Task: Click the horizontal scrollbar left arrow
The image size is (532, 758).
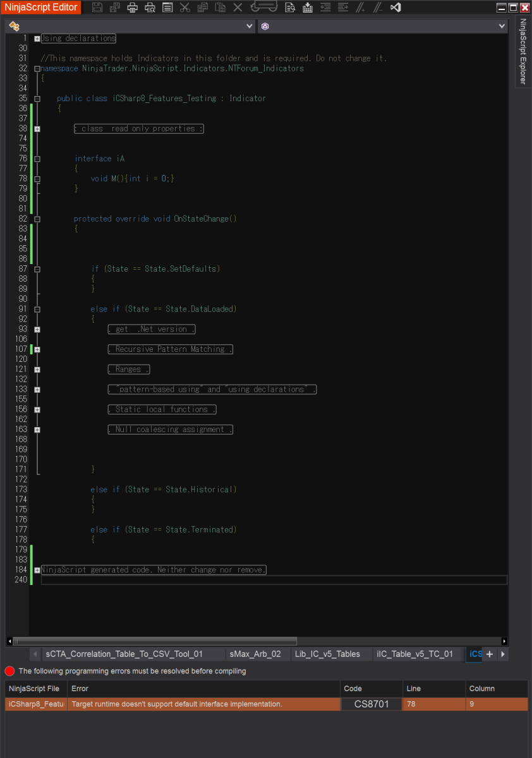Action: click(x=9, y=641)
